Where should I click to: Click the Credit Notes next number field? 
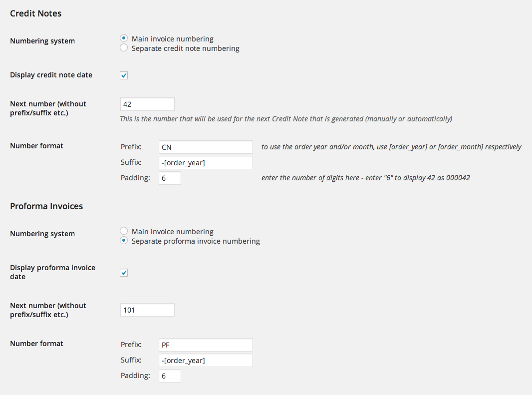click(x=147, y=104)
